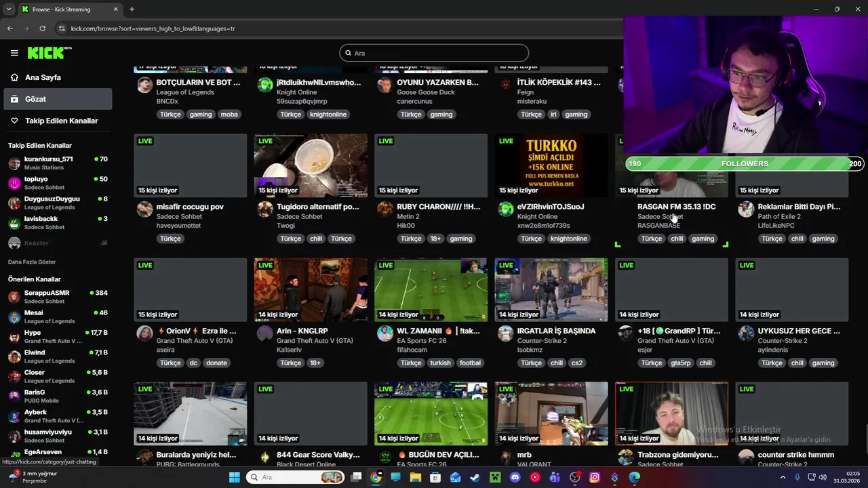The width and height of the screenshot is (868, 488).
Task: Open BarisG channel in recommended list
Action: [x=58, y=396]
